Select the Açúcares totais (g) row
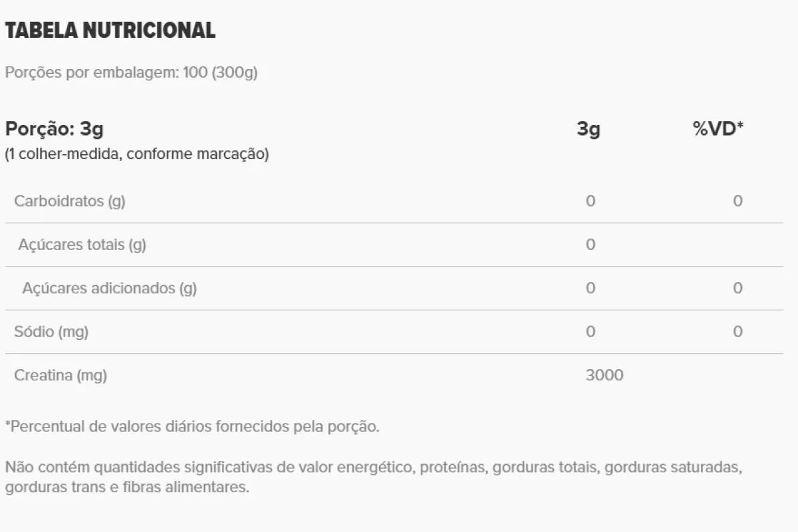The height and width of the screenshot is (532, 798). pyautogui.click(x=394, y=245)
